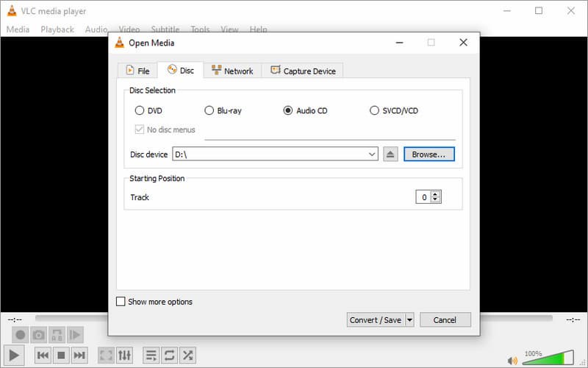Open the Media menu

(x=18, y=29)
